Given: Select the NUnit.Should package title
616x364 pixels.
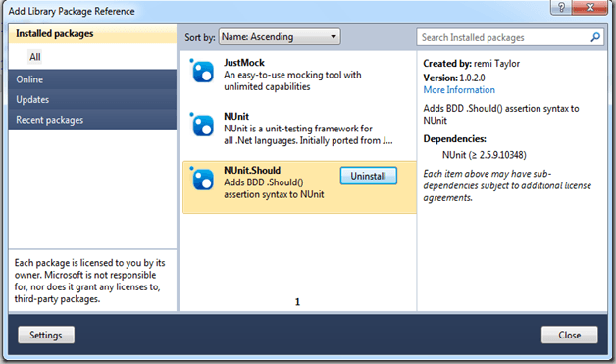Looking at the screenshot, I should (x=252, y=170).
